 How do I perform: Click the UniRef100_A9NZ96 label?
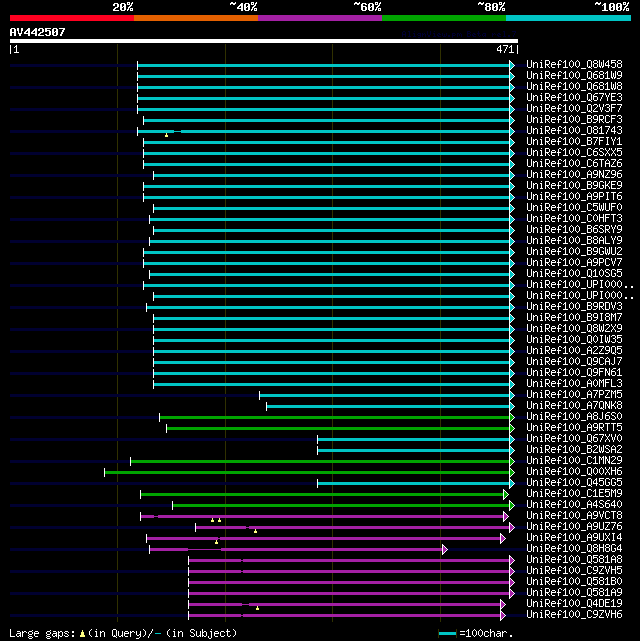click(x=574, y=175)
